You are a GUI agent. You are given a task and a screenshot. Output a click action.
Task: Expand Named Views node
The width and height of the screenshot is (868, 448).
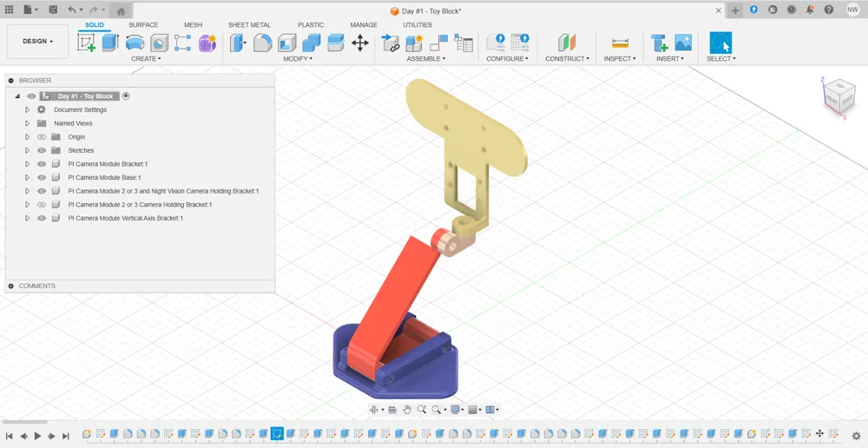point(27,123)
